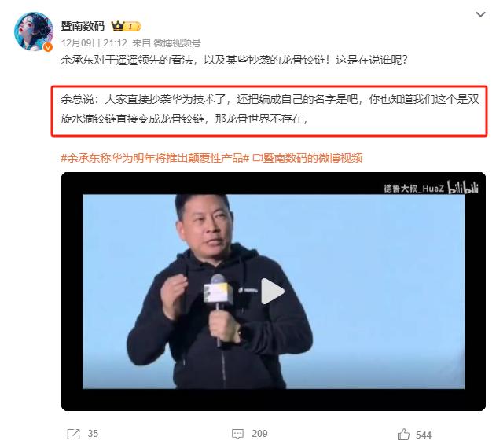The height and width of the screenshot is (448, 496).
Task: Click the post headline about 遥遥领先
Action: click(x=234, y=60)
